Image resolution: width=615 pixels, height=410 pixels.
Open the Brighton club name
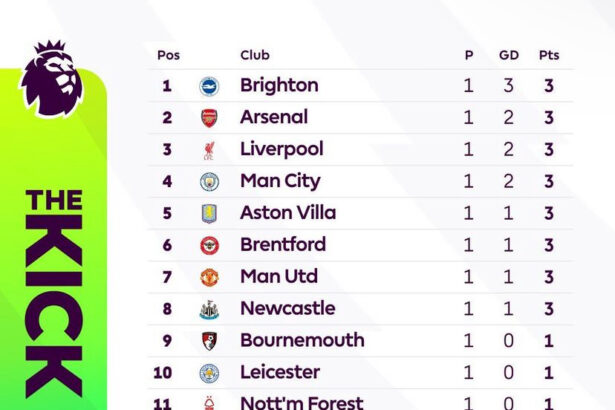click(x=279, y=86)
